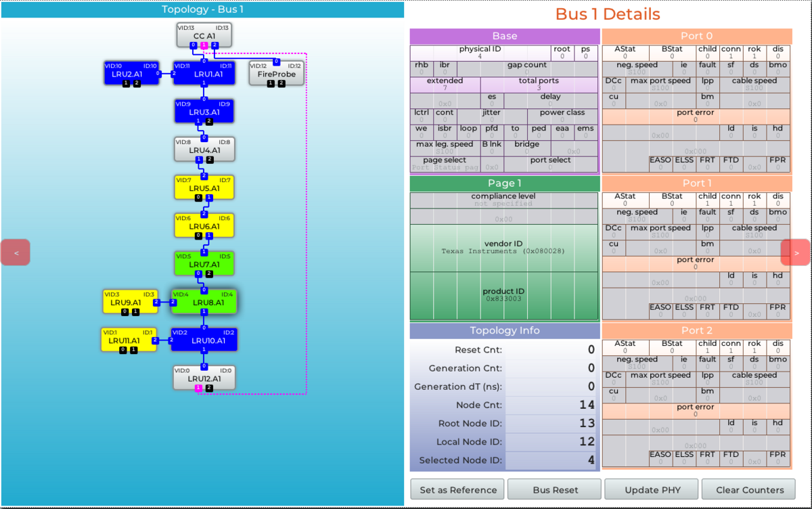Select the green LRU7.A1 node
This screenshot has width=812, height=509.
[x=204, y=263]
